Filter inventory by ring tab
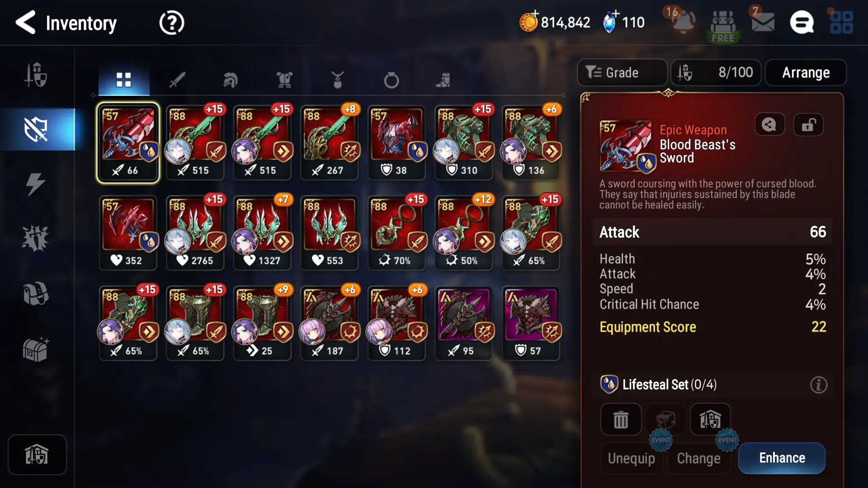 (x=392, y=80)
